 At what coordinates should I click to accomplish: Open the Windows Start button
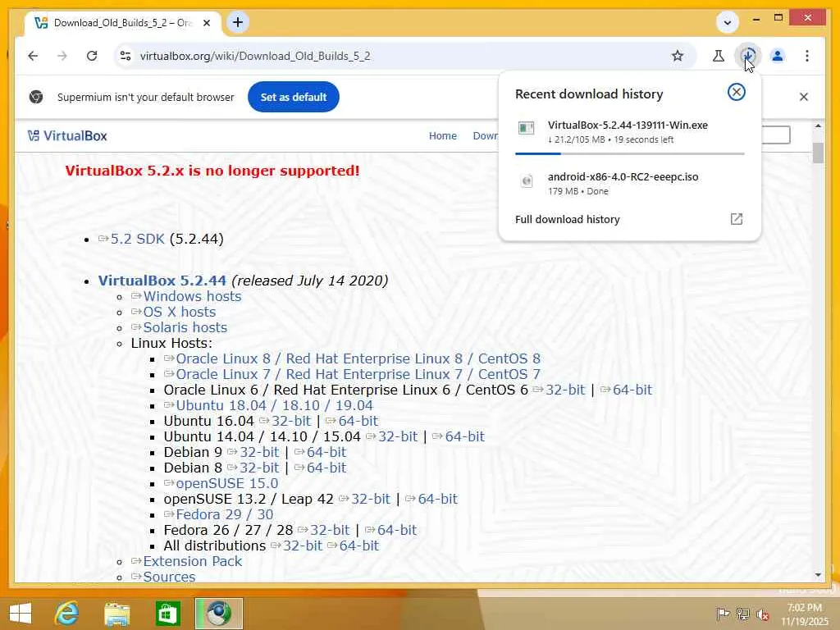point(21,614)
